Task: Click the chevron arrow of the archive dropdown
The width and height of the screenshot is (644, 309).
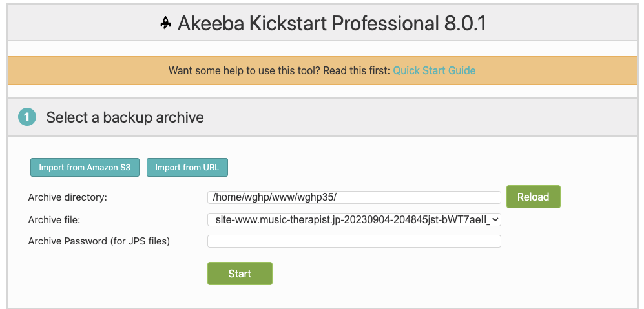Action: (x=495, y=220)
